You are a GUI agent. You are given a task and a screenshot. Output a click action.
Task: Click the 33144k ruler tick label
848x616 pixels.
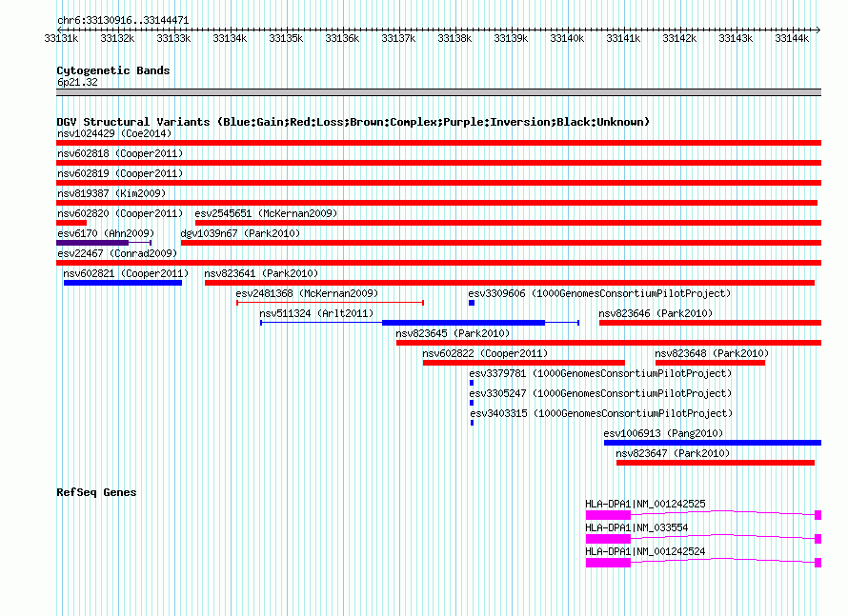(x=793, y=38)
